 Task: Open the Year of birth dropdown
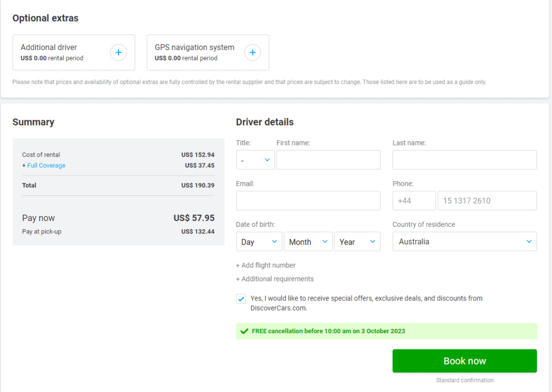pos(357,242)
